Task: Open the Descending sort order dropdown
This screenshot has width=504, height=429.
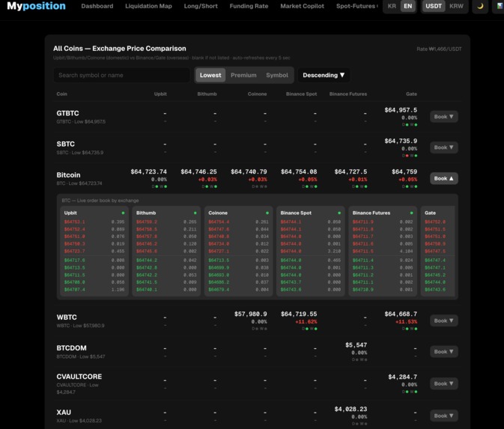Action: click(x=324, y=75)
